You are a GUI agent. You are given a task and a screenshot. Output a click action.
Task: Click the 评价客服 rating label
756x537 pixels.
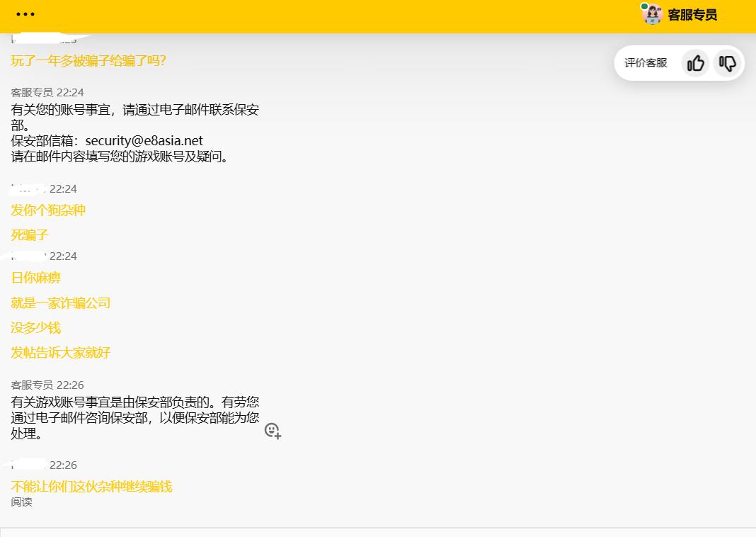(x=646, y=62)
